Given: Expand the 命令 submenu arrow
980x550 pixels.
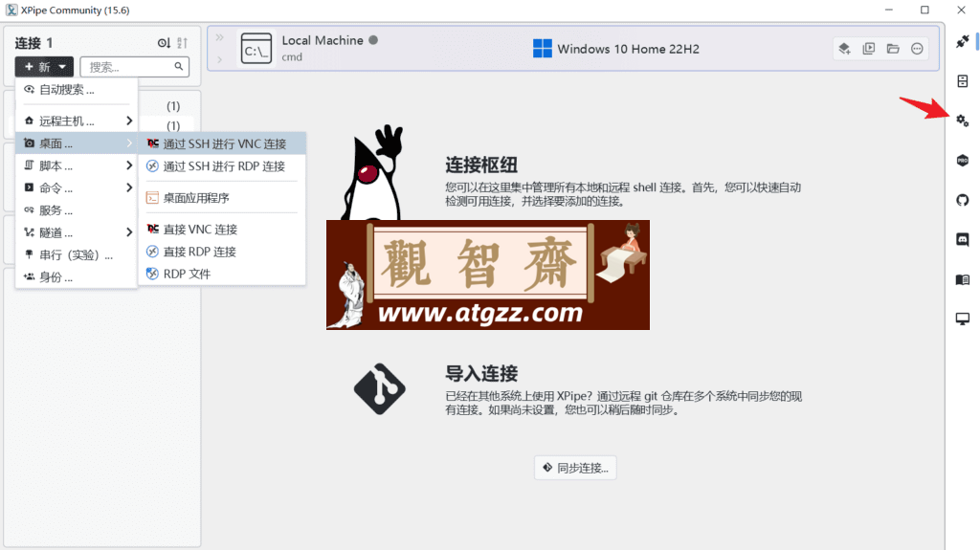Looking at the screenshot, I should pyautogui.click(x=129, y=187).
